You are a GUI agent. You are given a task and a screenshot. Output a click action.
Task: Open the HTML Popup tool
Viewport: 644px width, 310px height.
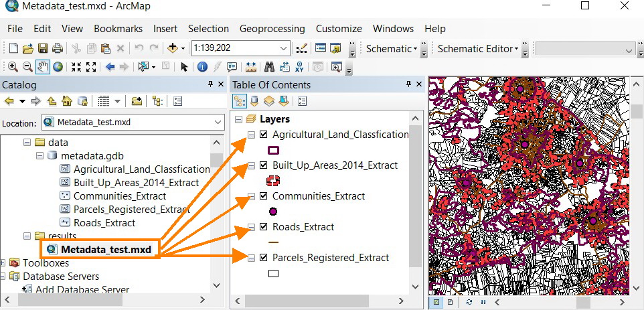(232, 67)
